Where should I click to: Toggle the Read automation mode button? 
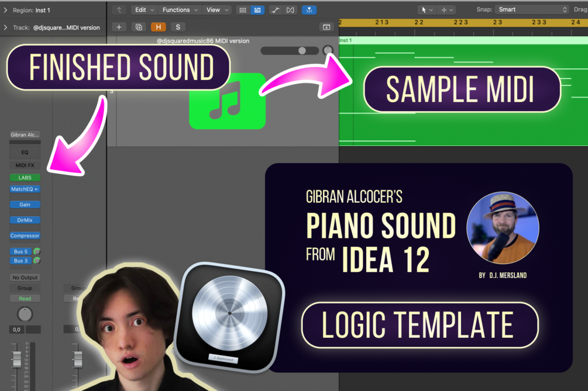(x=25, y=299)
